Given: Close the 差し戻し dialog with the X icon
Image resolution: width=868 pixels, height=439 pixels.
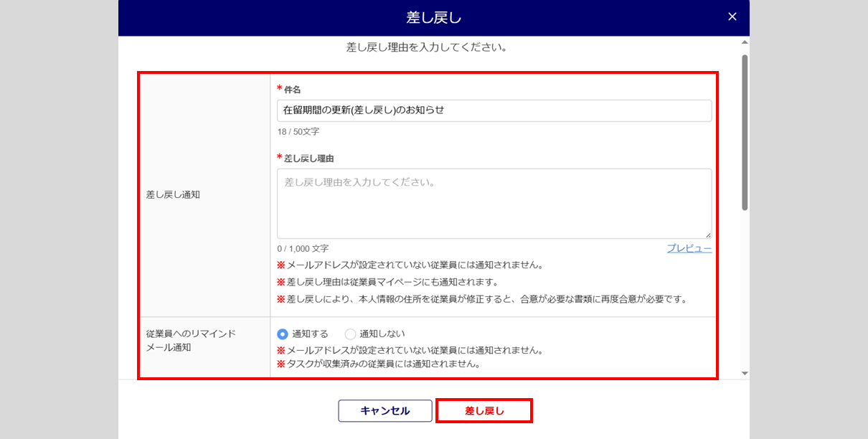Looking at the screenshot, I should coord(732,16).
